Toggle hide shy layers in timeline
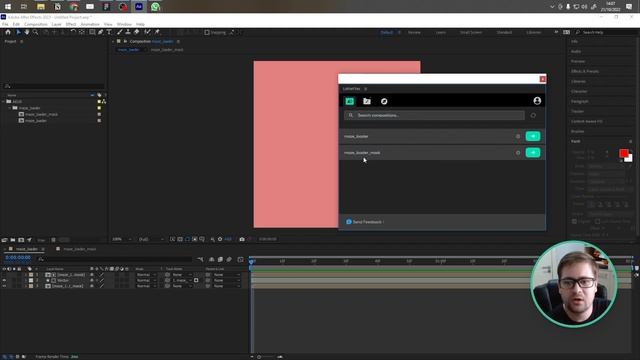Screen dimensions: 640x360 click(211, 260)
